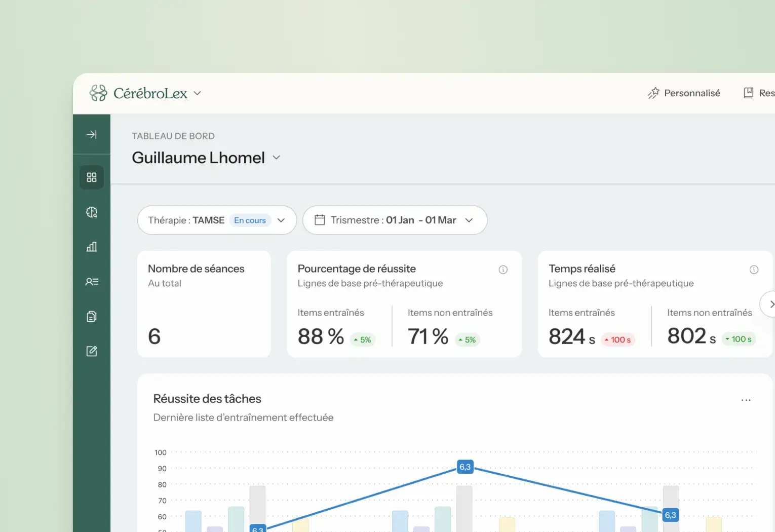Open the Personnalisé option

tap(684, 93)
